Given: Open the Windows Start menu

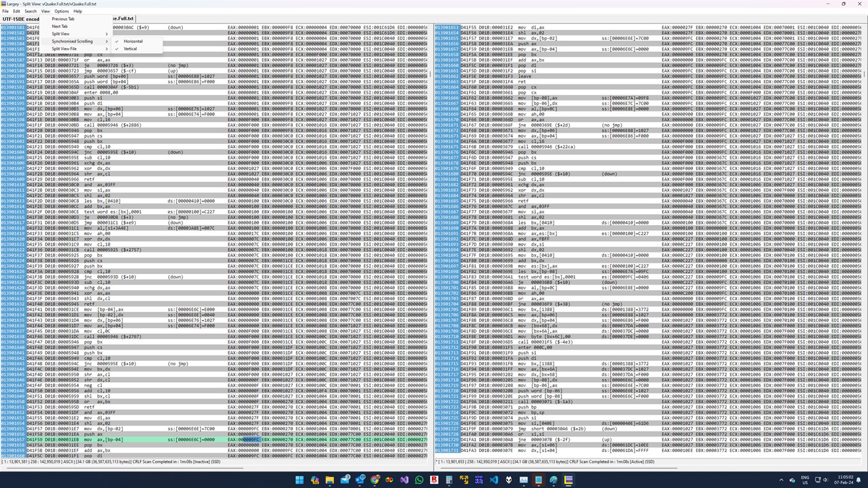Looking at the screenshot, I should 300,480.
